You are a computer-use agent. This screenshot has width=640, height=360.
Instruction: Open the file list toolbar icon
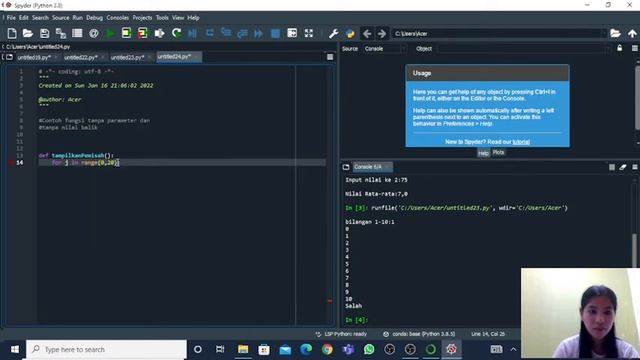coord(77,33)
